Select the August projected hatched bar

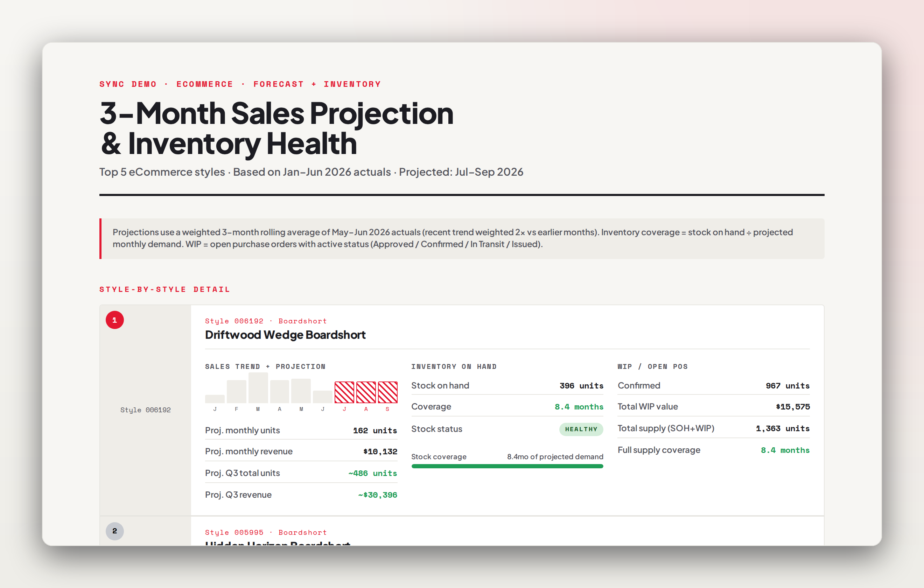(366, 392)
